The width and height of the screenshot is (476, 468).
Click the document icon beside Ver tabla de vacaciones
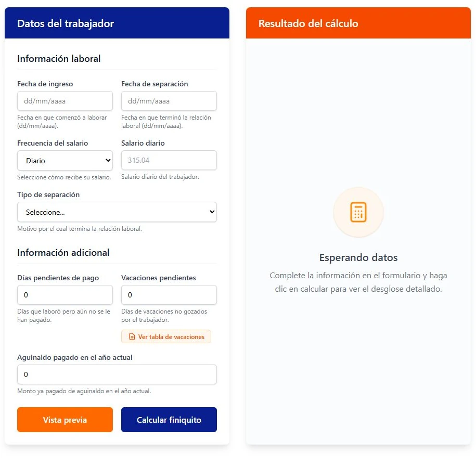(x=132, y=336)
